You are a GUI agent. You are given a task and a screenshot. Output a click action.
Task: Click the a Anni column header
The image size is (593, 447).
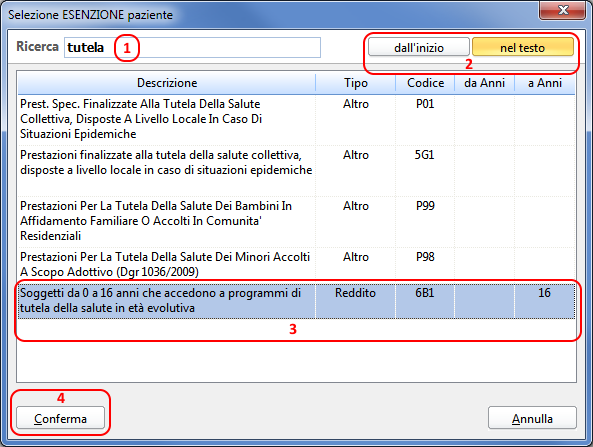pyautogui.click(x=545, y=83)
